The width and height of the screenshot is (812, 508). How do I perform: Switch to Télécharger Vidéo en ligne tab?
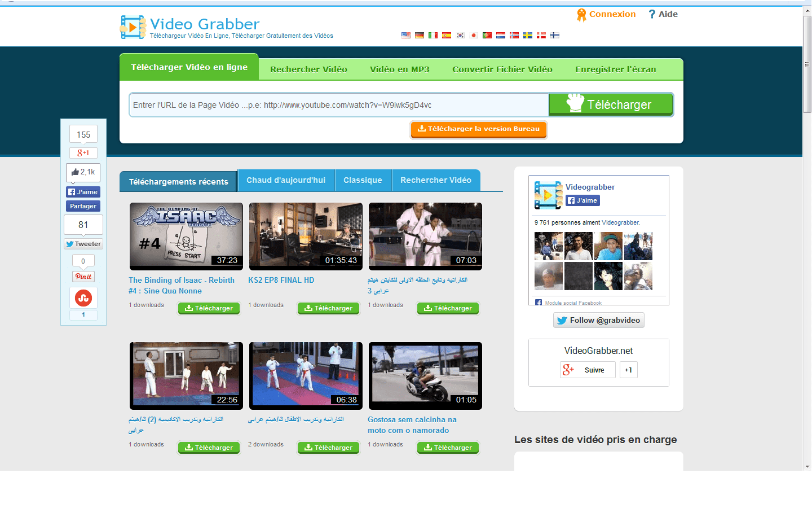click(189, 67)
